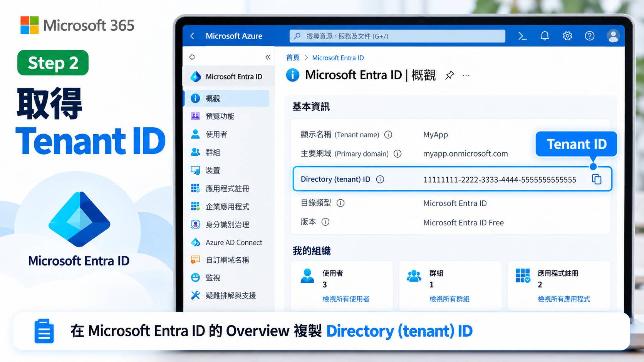Open 企業應用程式 in the sidebar

tap(227, 207)
